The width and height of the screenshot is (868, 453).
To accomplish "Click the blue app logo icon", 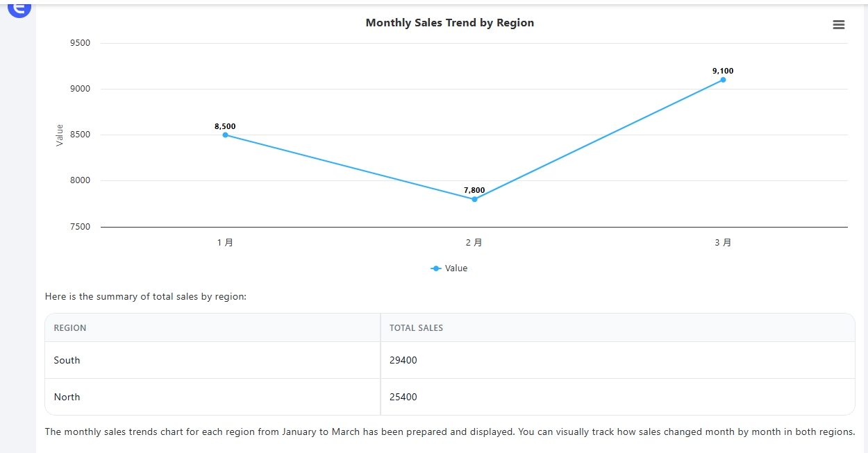I will pyautogui.click(x=19, y=8).
